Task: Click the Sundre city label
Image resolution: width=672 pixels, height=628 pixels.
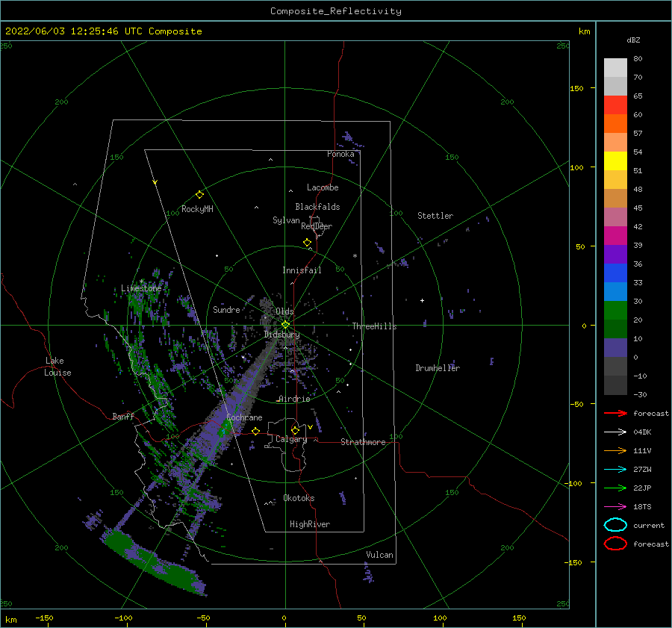Action: pos(226,309)
